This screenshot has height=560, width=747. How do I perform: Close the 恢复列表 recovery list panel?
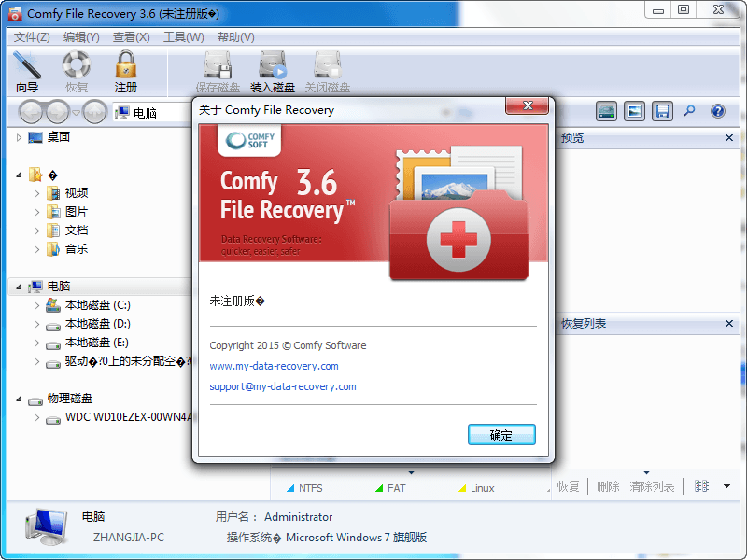(729, 324)
